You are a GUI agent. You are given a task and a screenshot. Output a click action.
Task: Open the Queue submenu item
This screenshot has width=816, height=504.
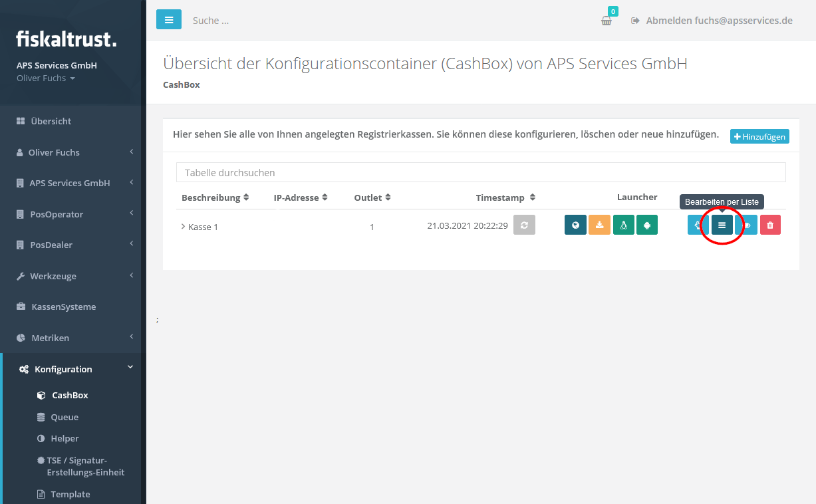(x=65, y=417)
